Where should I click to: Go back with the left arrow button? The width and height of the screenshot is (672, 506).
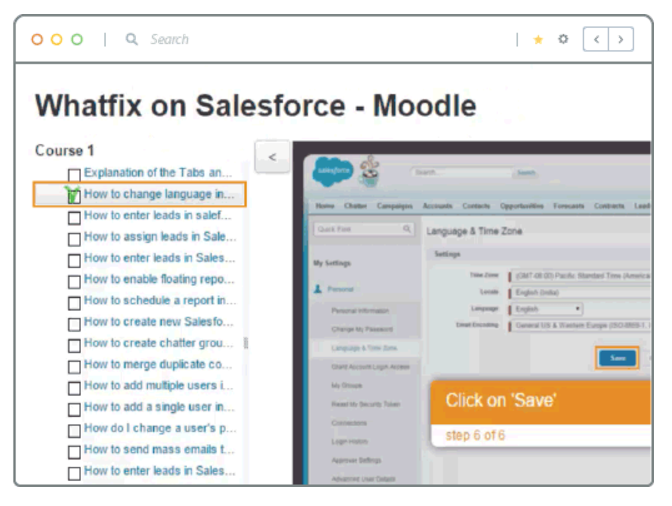click(x=596, y=39)
